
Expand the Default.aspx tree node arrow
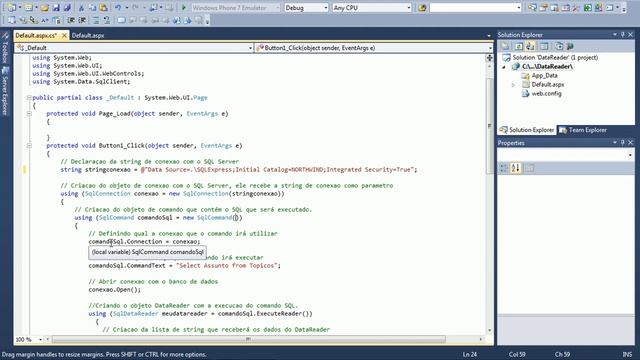[x=513, y=85]
